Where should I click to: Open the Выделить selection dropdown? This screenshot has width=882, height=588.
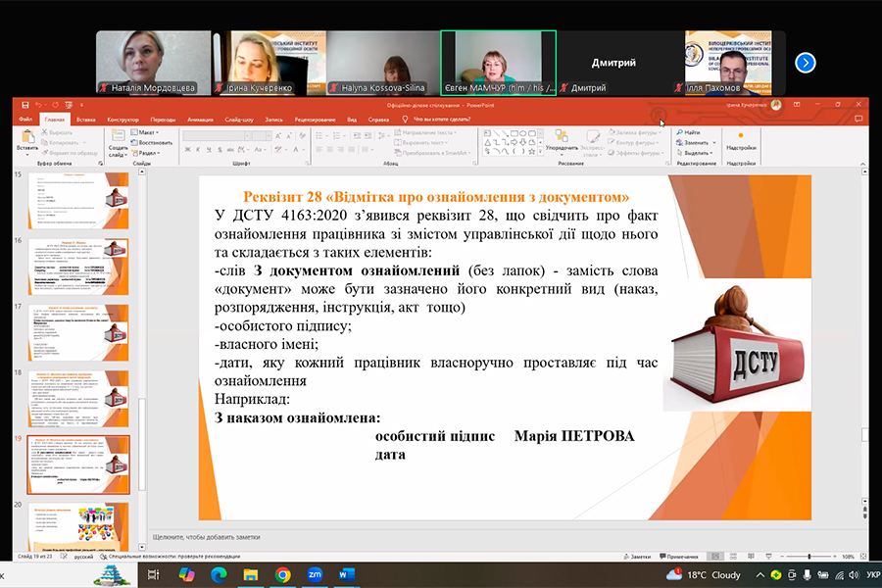coord(697,153)
